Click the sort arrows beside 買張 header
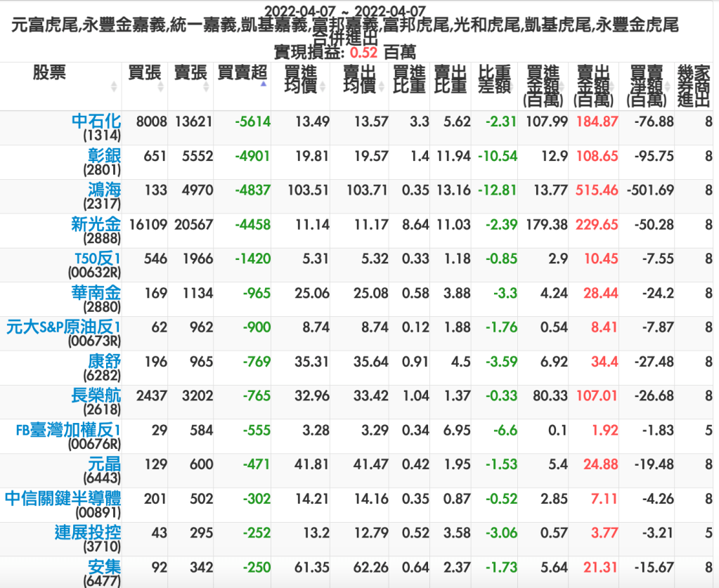This screenshot has width=719, height=588. 161,86
